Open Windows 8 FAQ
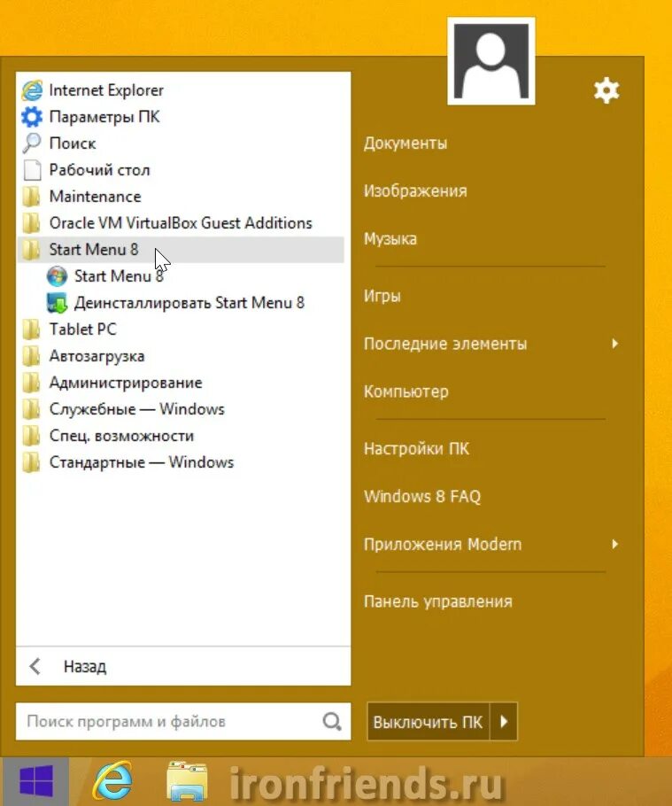Viewport: 672px width, 806px height. point(422,497)
